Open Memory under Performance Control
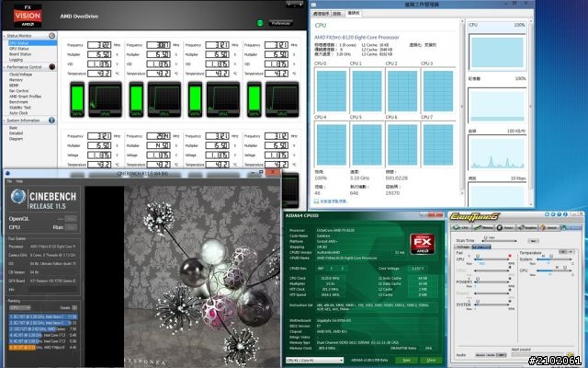588x368 pixels. [x=17, y=80]
